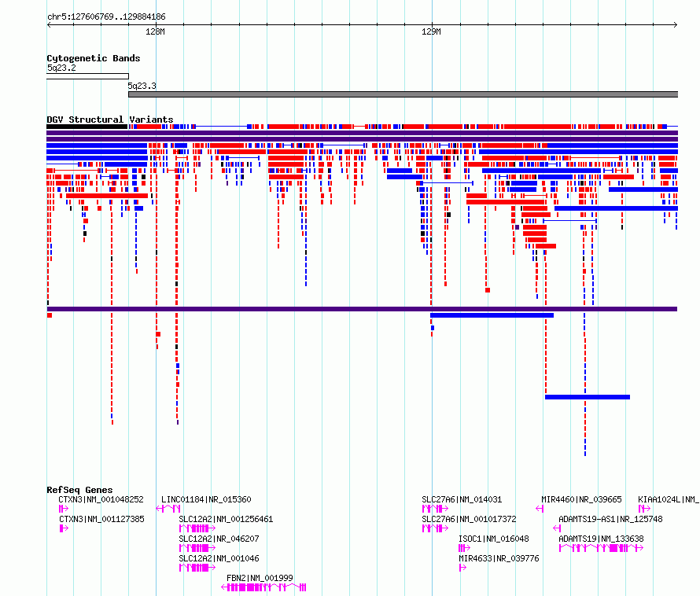The image size is (700, 596).
Task: Select the lowest blue variant bar above ADAMTS19
Action: (x=588, y=397)
